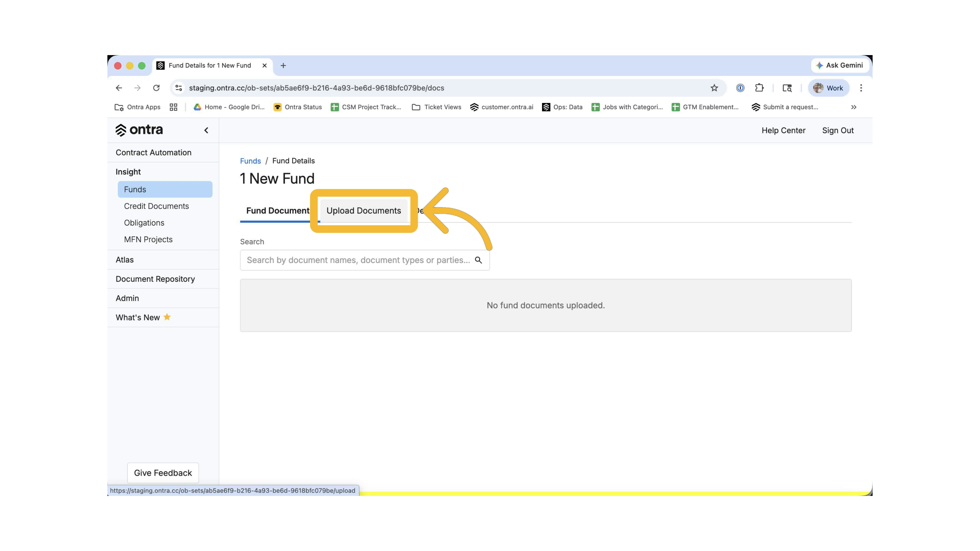
Task: Open CSM Project Tracker bookmark
Action: pos(366,107)
